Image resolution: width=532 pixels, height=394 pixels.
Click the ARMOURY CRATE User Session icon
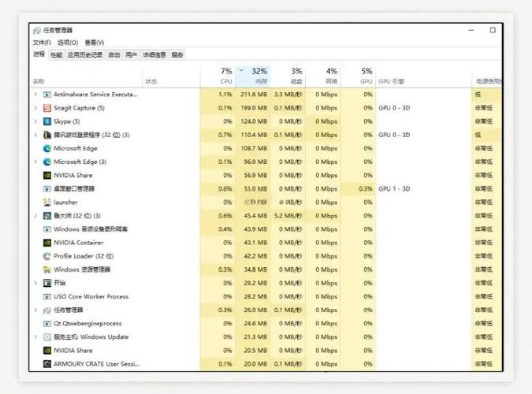click(47, 364)
